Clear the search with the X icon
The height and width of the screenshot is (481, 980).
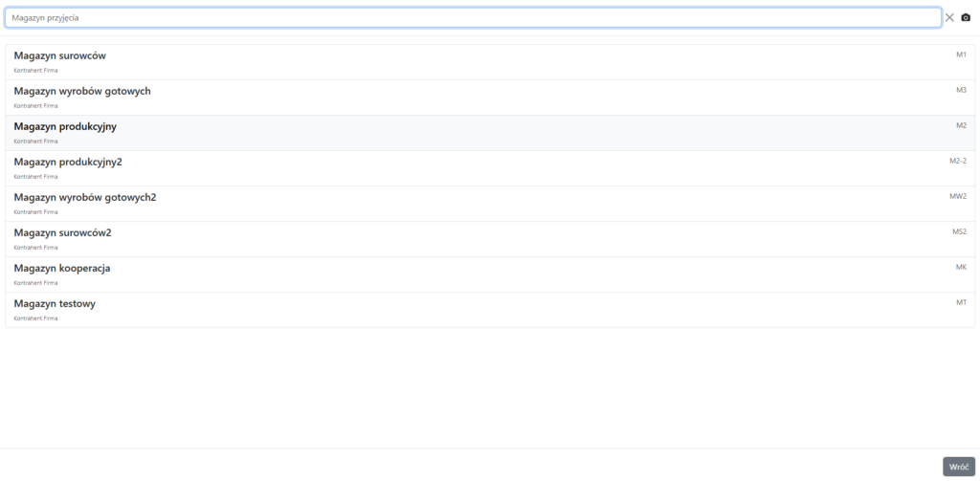pos(949,17)
